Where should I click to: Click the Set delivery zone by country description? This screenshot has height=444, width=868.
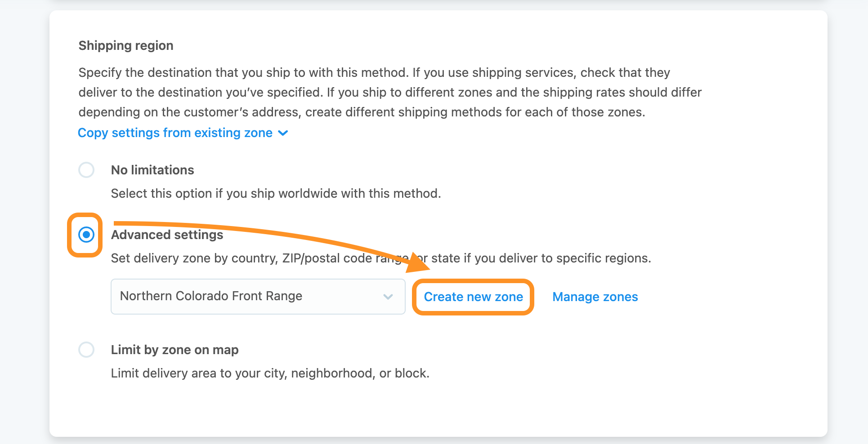(381, 258)
